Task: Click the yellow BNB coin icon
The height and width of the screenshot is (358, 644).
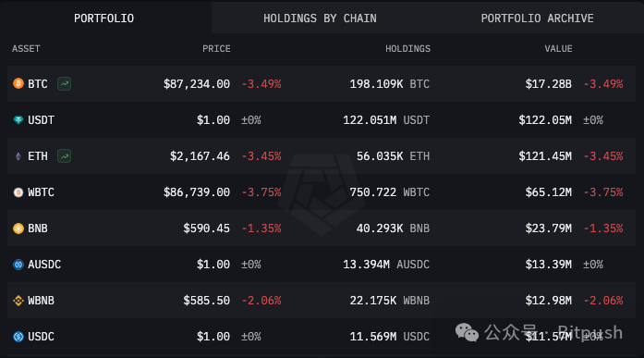Action: click(18, 228)
